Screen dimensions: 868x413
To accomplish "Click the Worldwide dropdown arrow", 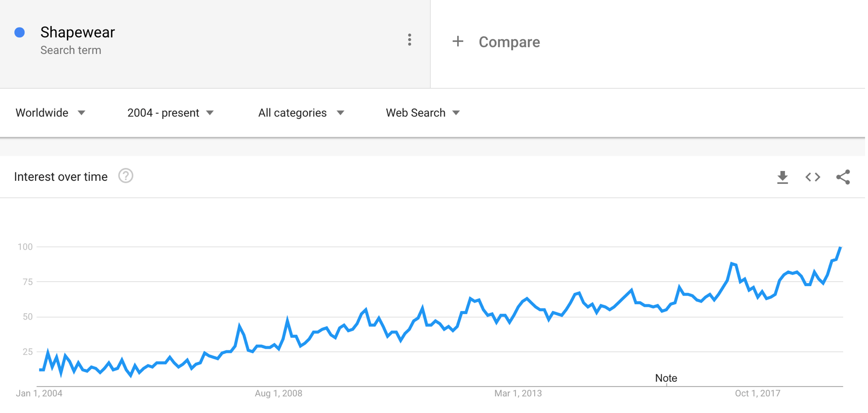I will click(x=81, y=113).
